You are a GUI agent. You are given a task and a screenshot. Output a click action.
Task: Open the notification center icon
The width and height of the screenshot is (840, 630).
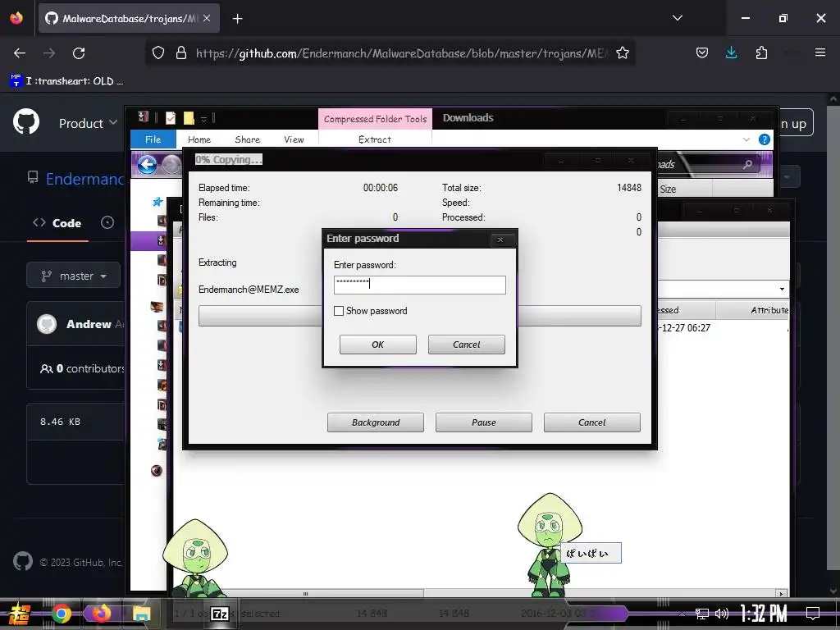tap(813, 614)
